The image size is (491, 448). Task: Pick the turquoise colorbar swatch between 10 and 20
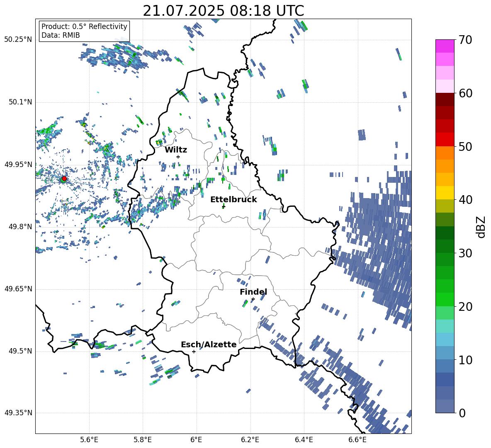point(445,326)
